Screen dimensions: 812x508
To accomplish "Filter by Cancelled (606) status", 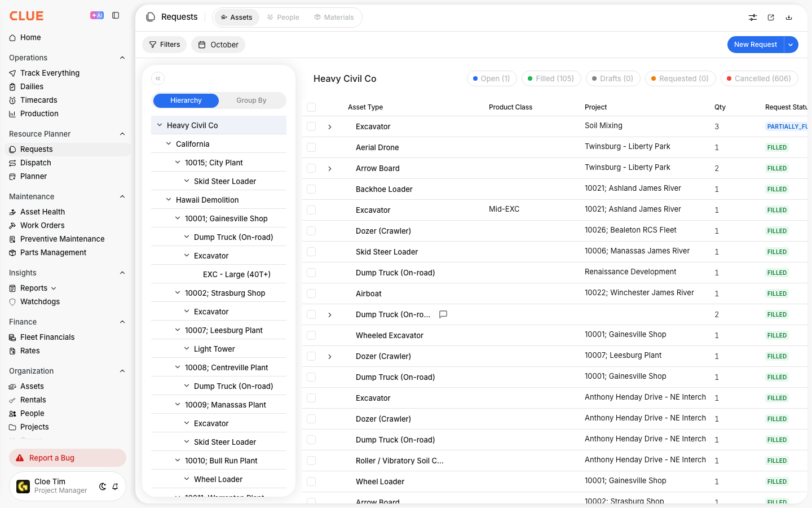I will pyautogui.click(x=759, y=78).
